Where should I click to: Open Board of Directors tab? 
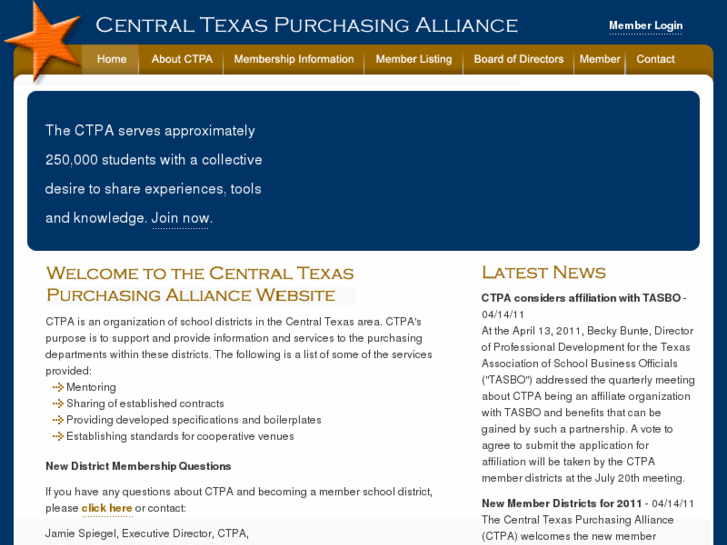click(x=518, y=59)
